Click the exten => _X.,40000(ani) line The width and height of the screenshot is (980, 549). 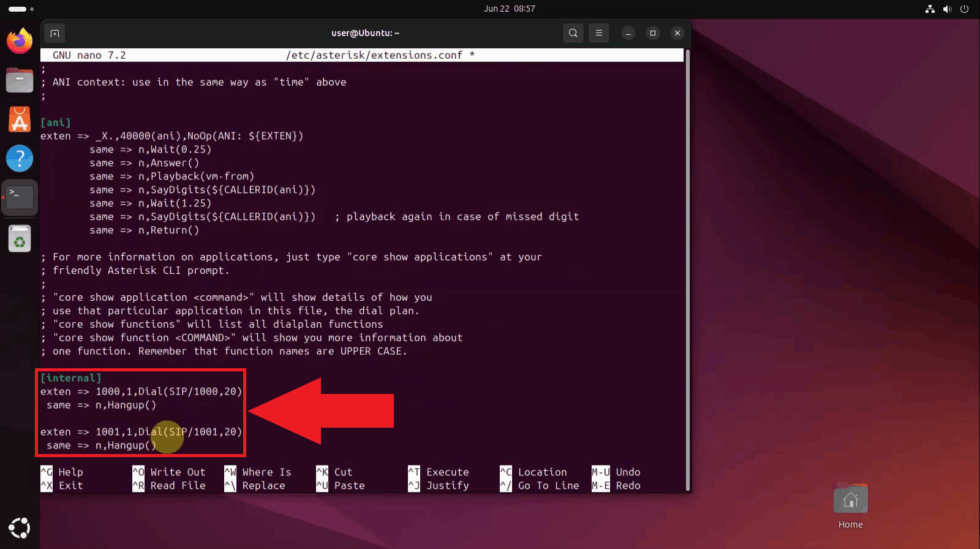click(x=172, y=136)
